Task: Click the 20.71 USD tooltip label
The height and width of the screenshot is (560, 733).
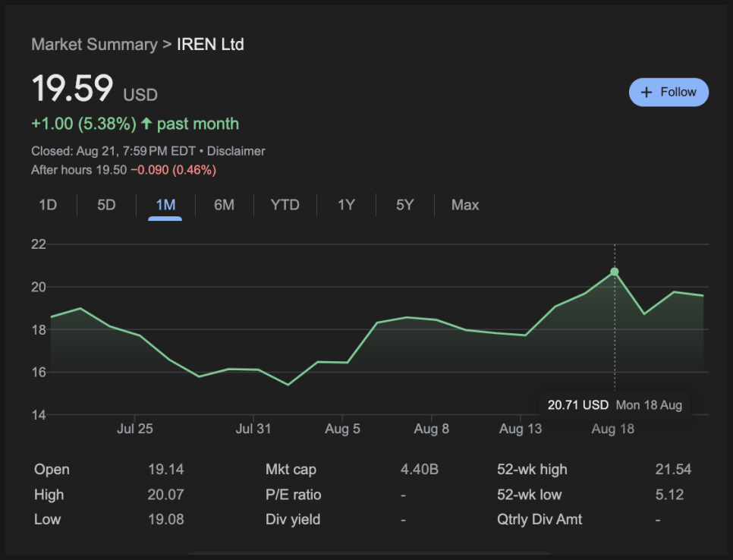Action: [x=578, y=404]
